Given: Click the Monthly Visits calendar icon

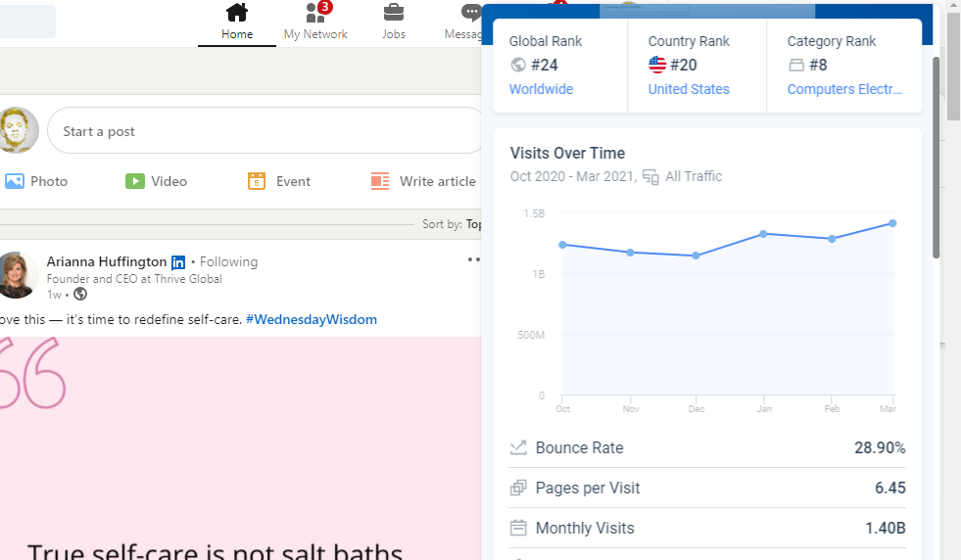Looking at the screenshot, I should tap(518, 528).
